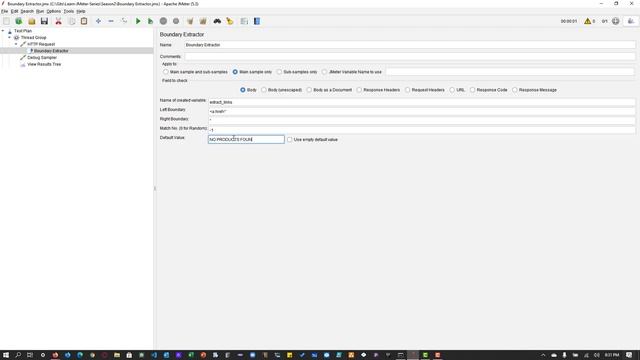
Task: Click the taskbar Search magnifier icon
Action: pyautogui.click(x=18, y=355)
